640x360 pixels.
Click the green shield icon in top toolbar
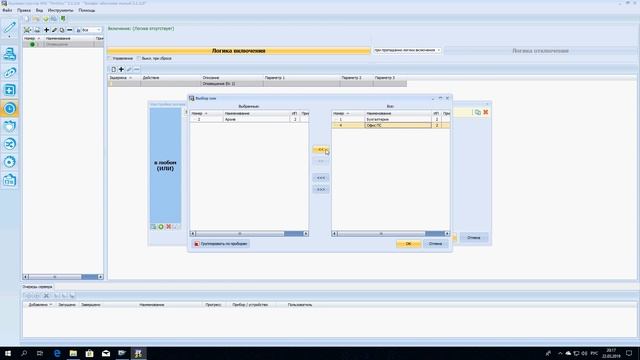[x=63, y=19]
